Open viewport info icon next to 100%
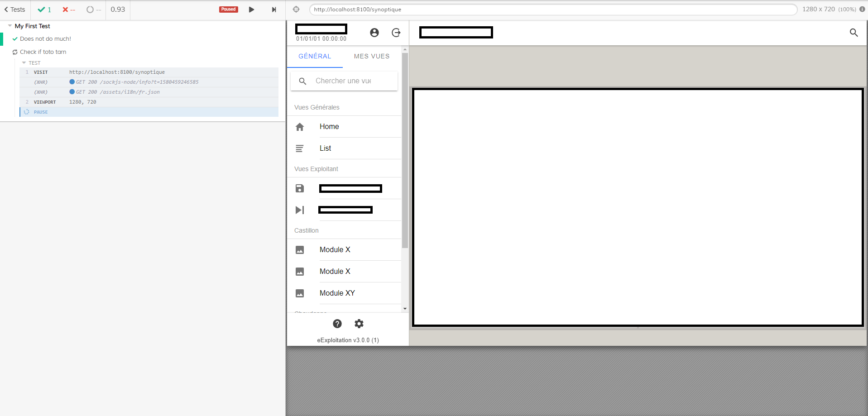Screen dimensions: 868x416 [x=862, y=9]
